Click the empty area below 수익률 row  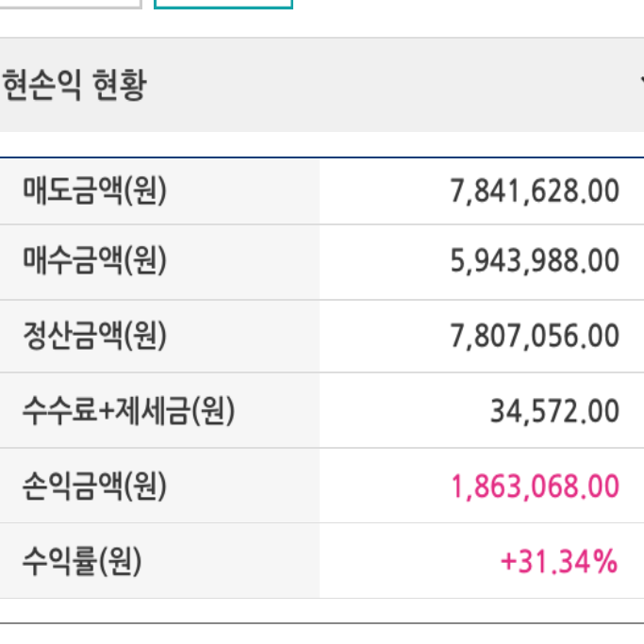pyautogui.click(x=322, y=610)
